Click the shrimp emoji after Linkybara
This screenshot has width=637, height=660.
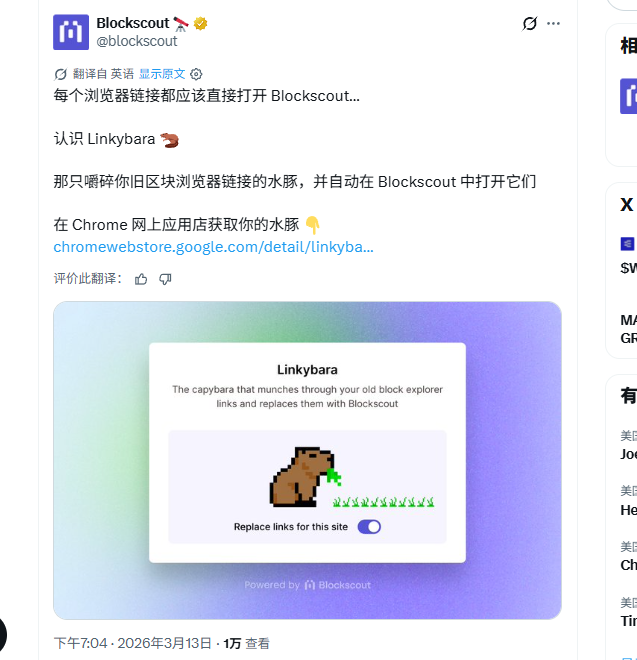pos(170,140)
